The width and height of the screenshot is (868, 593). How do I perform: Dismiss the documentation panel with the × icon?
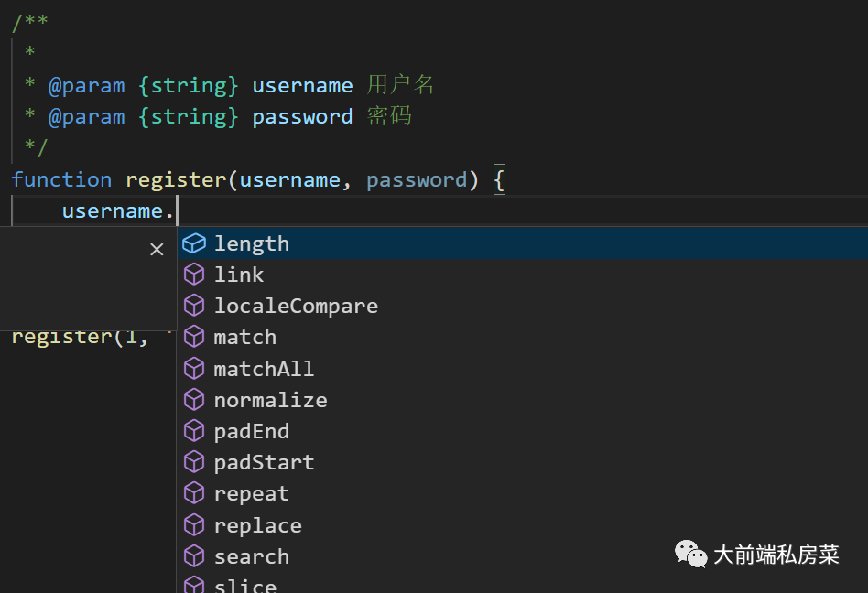[x=157, y=248]
